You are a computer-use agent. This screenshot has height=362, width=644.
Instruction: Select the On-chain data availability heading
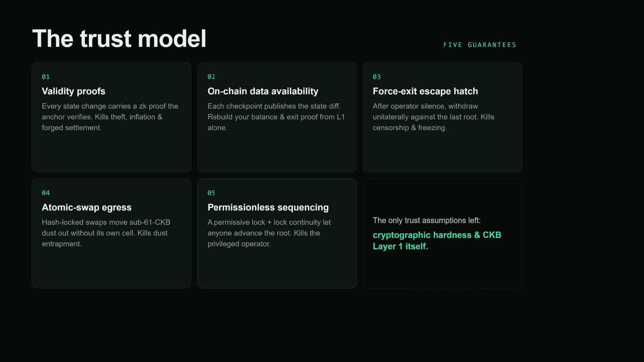(x=263, y=91)
